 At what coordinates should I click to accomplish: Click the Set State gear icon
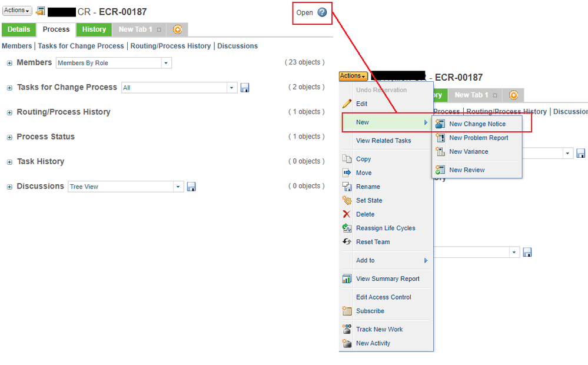(347, 200)
